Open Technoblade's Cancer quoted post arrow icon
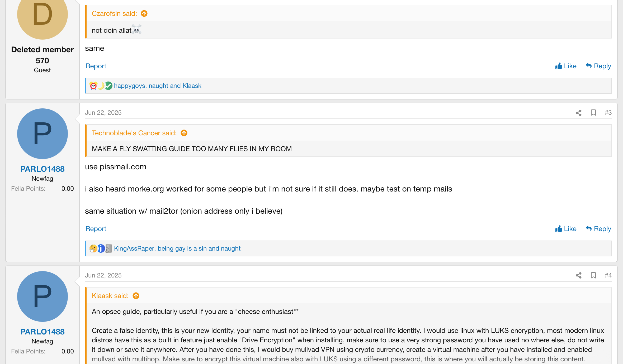 click(x=184, y=133)
